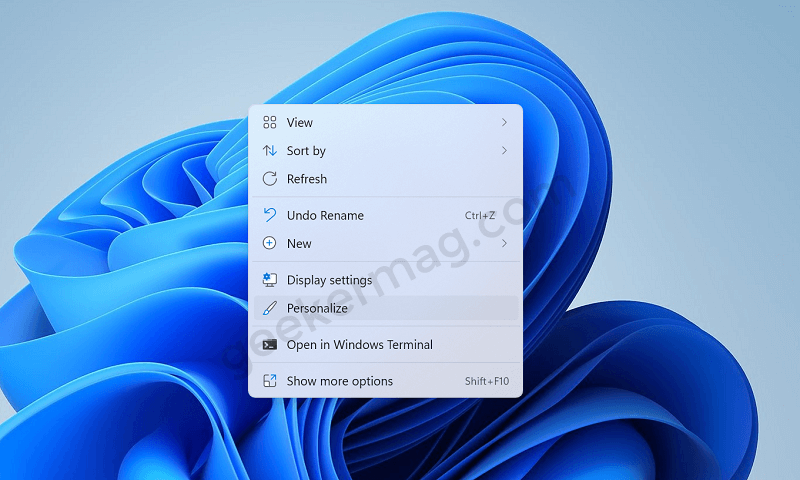The image size is (800, 480).
Task: Click the paintbrush Personalize icon
Action: tap(269, 308)
